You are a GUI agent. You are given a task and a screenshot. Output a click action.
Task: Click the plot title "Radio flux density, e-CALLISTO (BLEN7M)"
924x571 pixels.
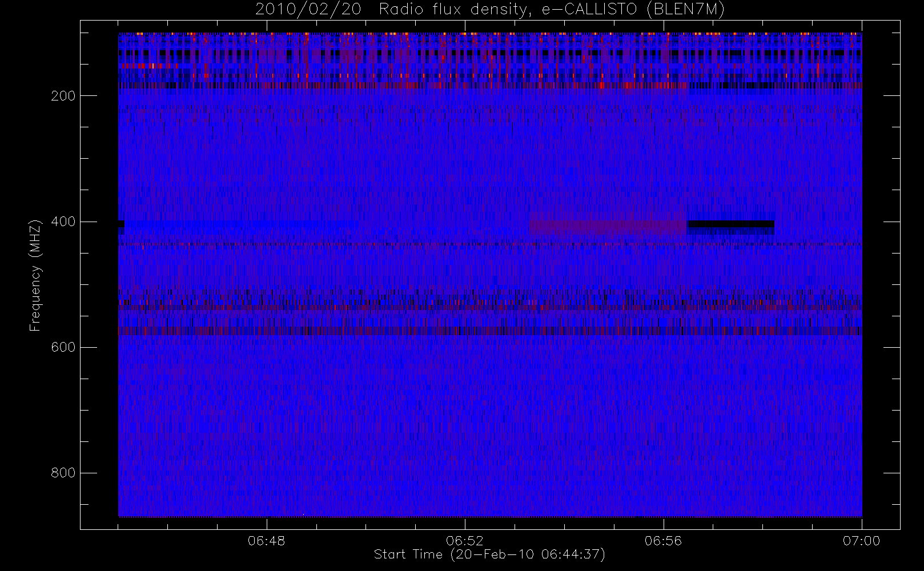coord(552,10)
